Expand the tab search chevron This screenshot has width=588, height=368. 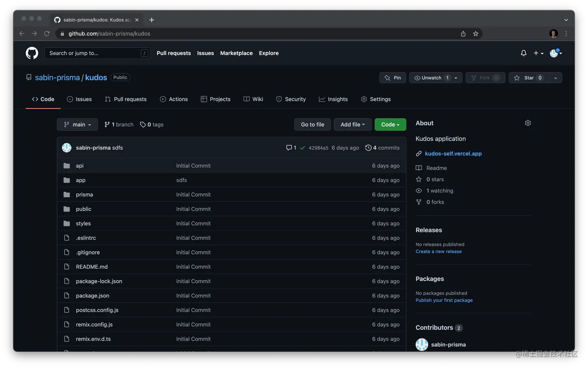coord(566,20)
